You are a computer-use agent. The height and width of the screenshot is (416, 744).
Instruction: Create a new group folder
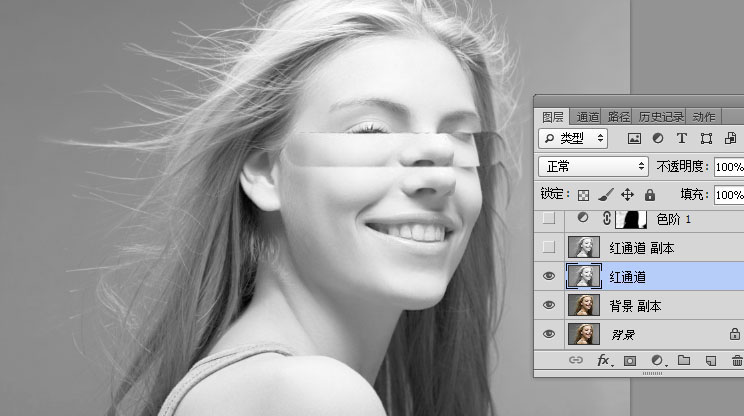click(684, 360)
